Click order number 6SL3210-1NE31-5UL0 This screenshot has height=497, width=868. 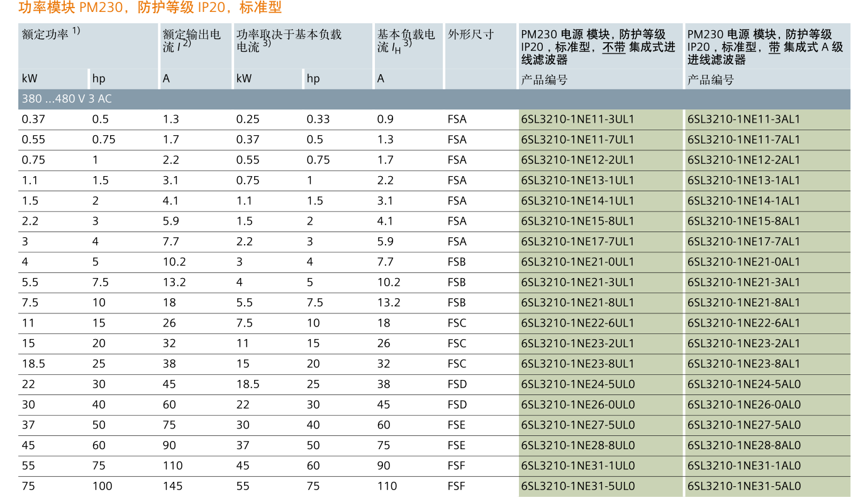(x=578, y=486)
